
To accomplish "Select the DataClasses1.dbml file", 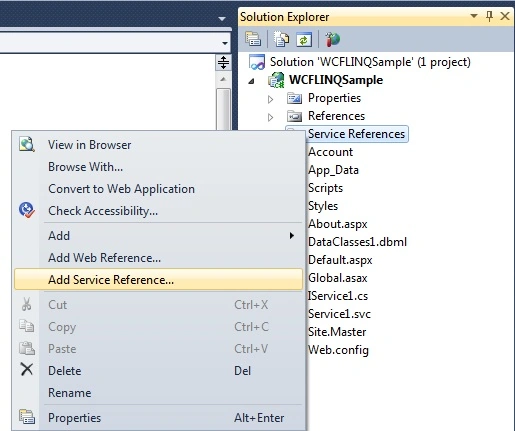I will coord(357,242).
